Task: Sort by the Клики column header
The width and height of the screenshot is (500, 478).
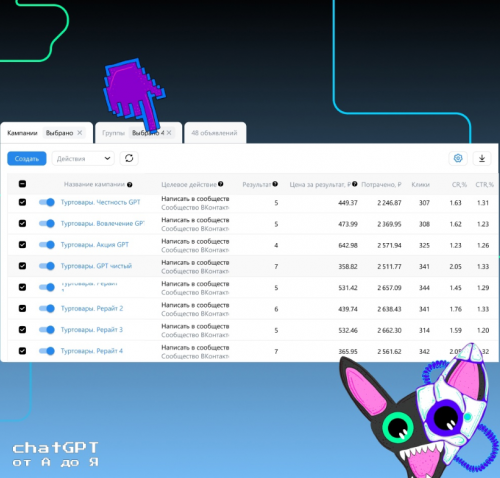Action: 420,185
